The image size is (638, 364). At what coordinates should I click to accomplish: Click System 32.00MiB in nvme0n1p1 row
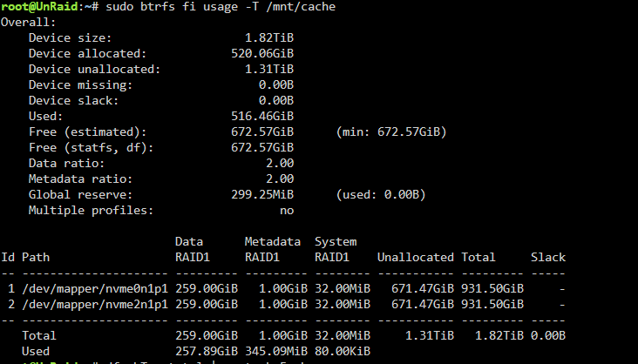click(343, 289)
